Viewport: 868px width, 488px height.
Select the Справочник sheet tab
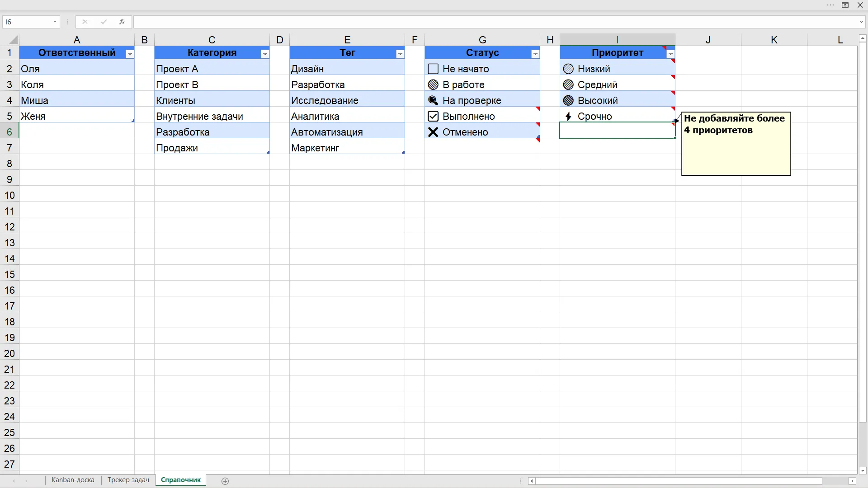pyautogui.click(x=181, y=480)
